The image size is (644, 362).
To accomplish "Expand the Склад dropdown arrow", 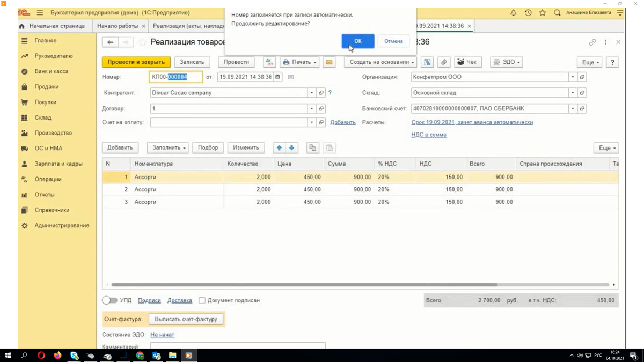I will pyautogui.click(x=573, y=93).
